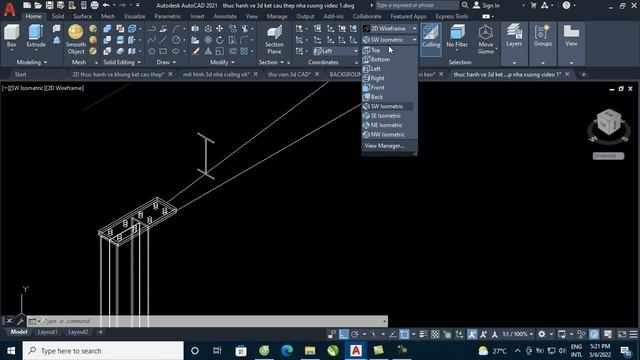Select the Polyline tool in Draw panel

coord(151,29)
